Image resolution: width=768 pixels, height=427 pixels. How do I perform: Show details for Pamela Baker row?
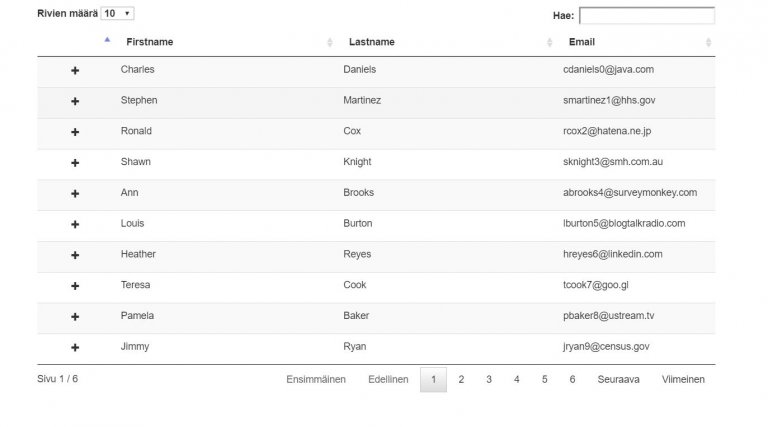point(75,317)
